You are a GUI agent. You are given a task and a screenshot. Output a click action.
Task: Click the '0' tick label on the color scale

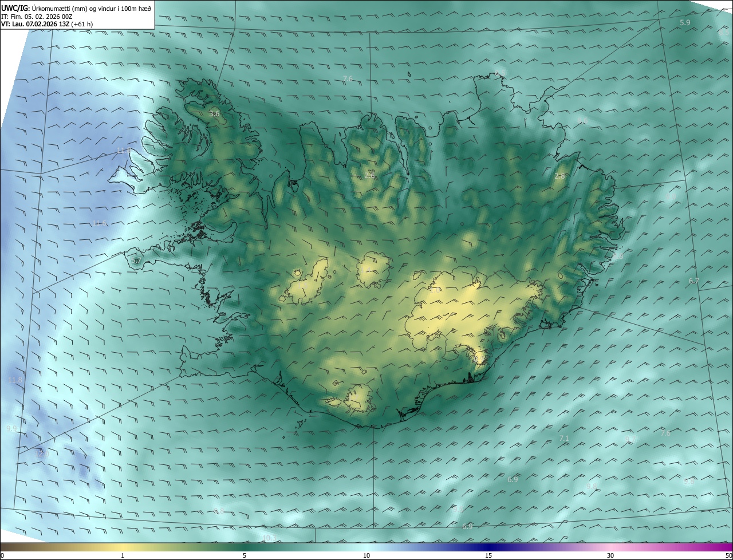coord(2,555)
